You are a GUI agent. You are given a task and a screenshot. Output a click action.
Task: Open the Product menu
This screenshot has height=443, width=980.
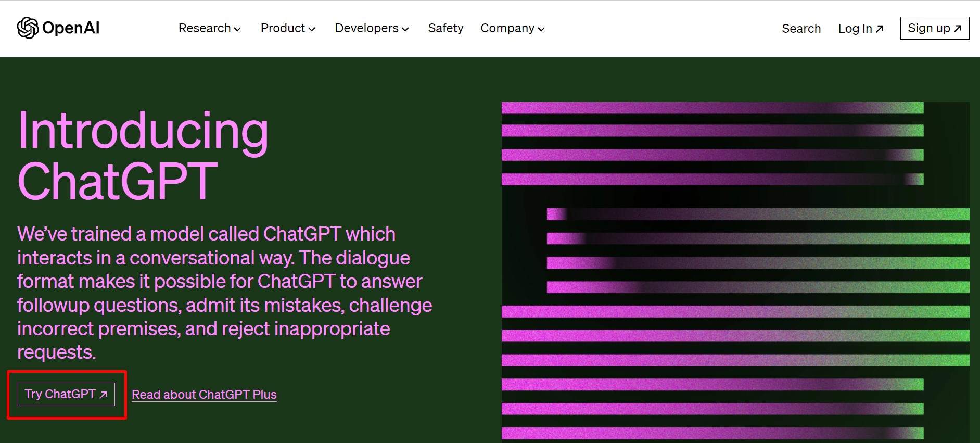pos(283,28)
